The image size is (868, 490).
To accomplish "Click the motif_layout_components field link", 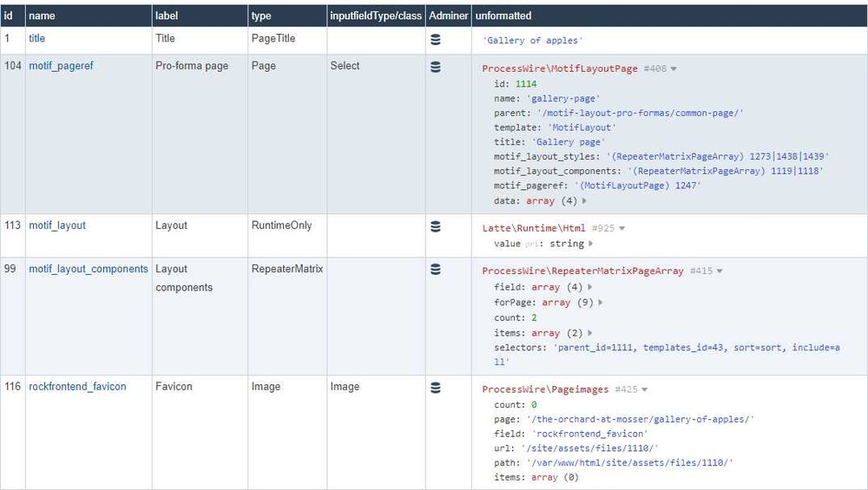I will (x=89, y=269).
